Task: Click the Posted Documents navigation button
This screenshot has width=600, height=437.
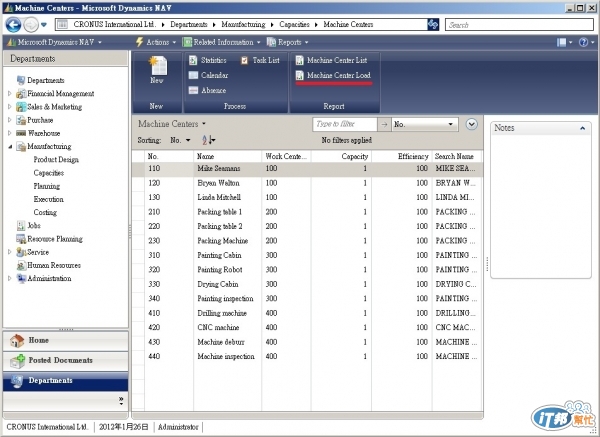Action: [x=66, y=360]
